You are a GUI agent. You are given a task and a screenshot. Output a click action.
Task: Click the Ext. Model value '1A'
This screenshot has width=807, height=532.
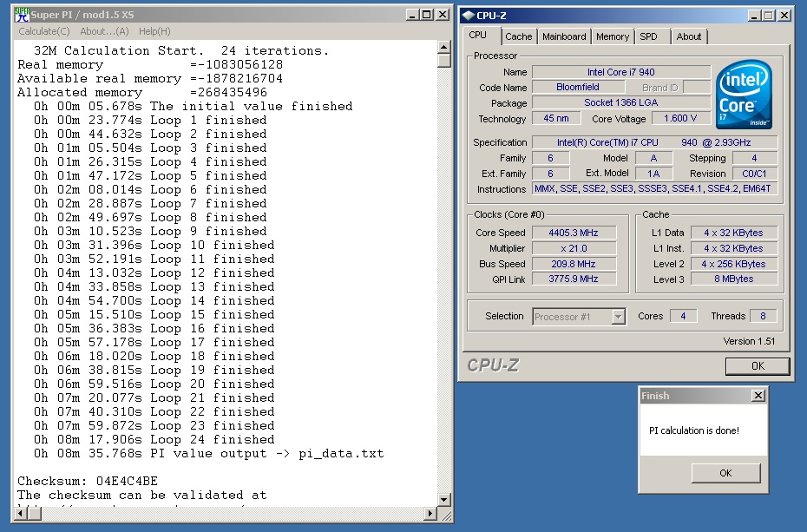click(x=653, y=174)
